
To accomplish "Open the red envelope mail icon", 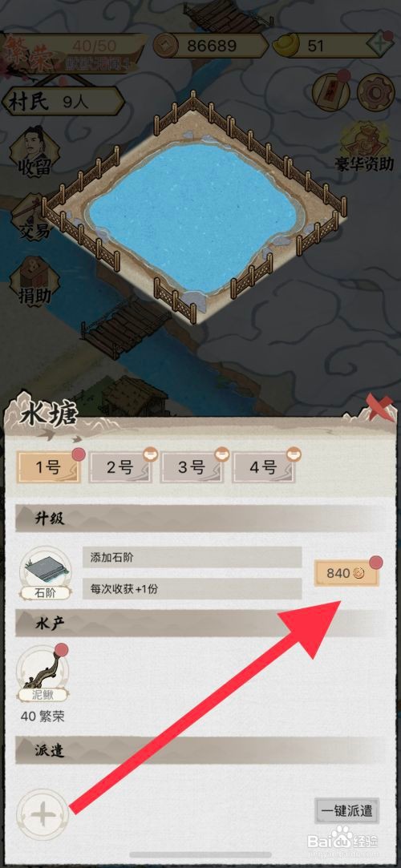I will pos(330,91).
